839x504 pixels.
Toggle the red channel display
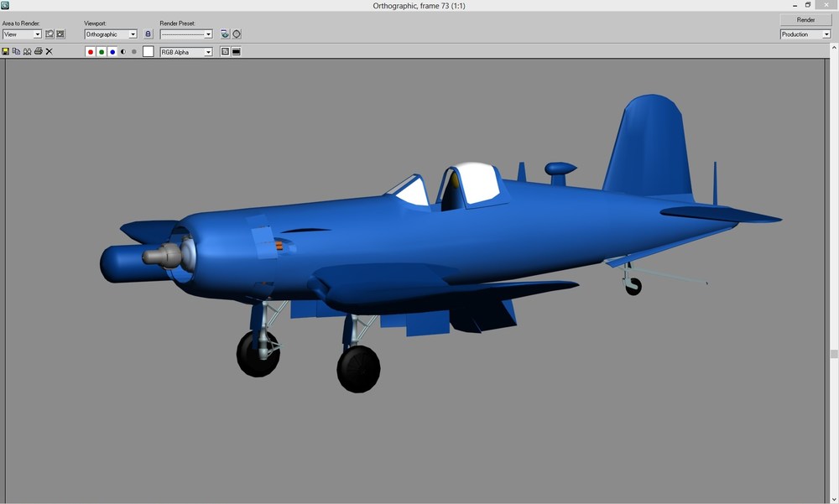click(x=91, y=52)
